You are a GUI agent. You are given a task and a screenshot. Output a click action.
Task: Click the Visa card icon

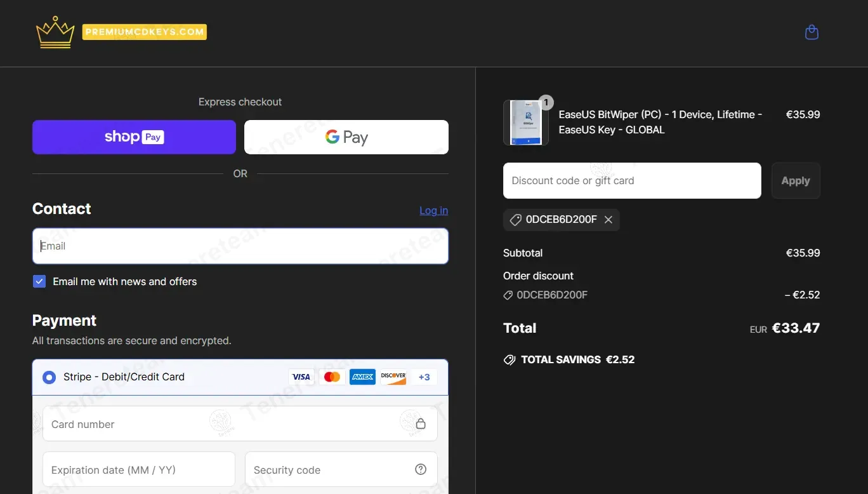point(301,377)
